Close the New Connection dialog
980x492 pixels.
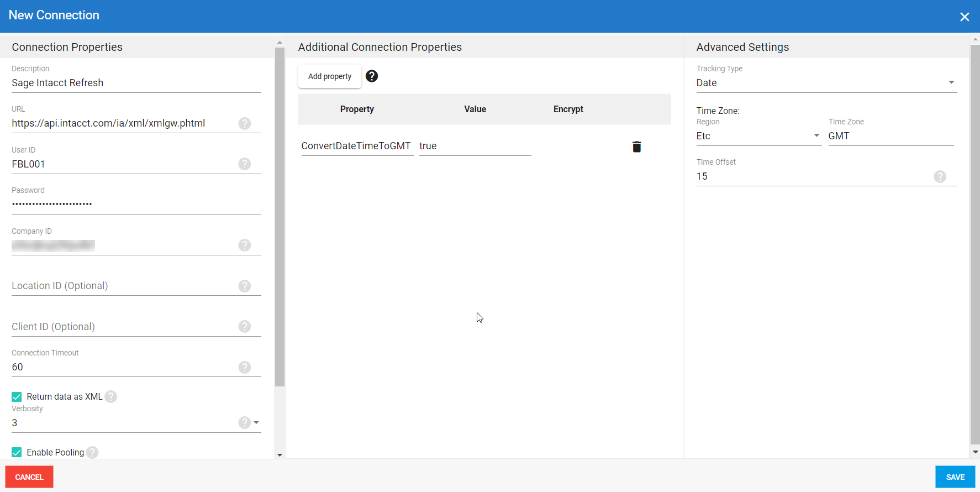point(964,17)
